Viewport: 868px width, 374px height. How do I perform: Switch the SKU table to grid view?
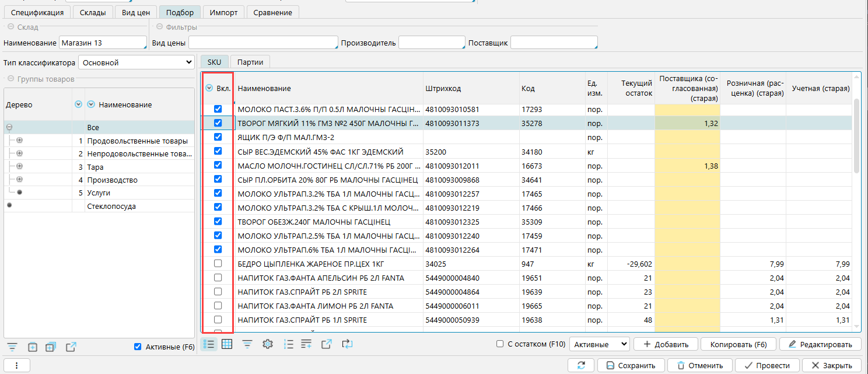click(227, 344)
